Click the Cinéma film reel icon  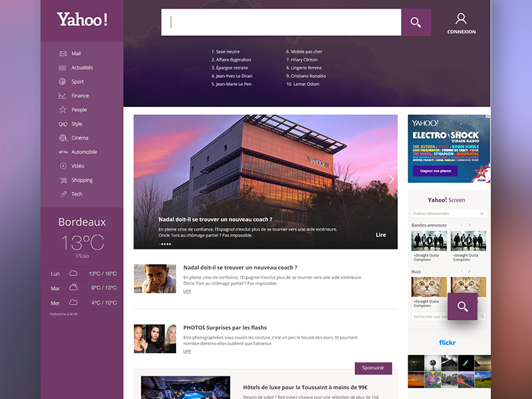tap(63, 138)
